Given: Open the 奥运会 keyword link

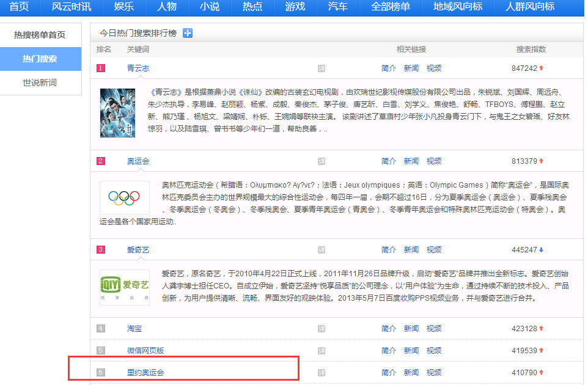Looking at the screenshot, I should tap(138, 161).
